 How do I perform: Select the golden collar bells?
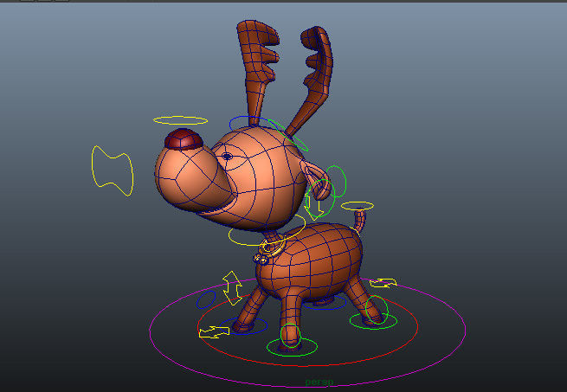[x=261, y=259]
